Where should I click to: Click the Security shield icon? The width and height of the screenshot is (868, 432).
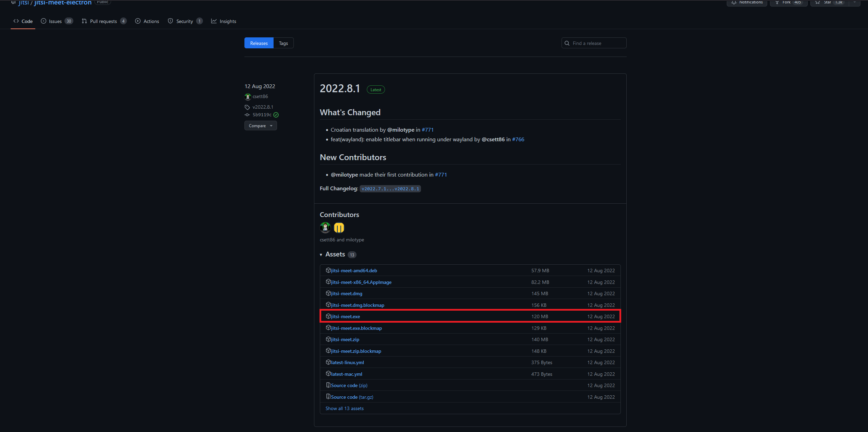[170, 21]
